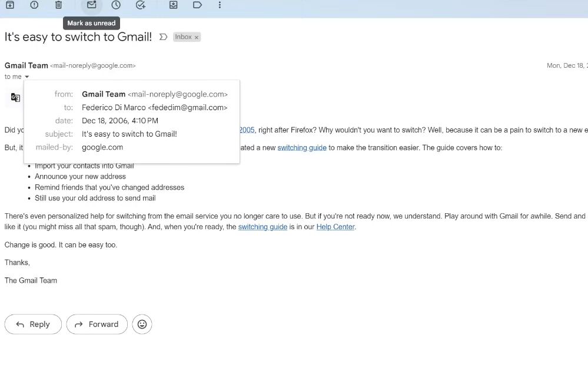Viewport: 588px width, 367px height.
Task: Reply to the Gmail Team message
Action: (33, 324)
